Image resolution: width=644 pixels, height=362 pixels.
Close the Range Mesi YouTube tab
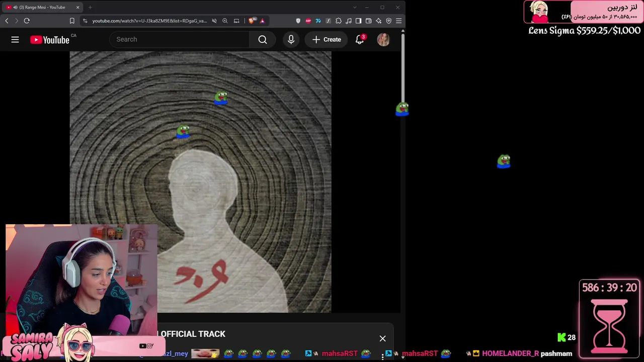78,7
